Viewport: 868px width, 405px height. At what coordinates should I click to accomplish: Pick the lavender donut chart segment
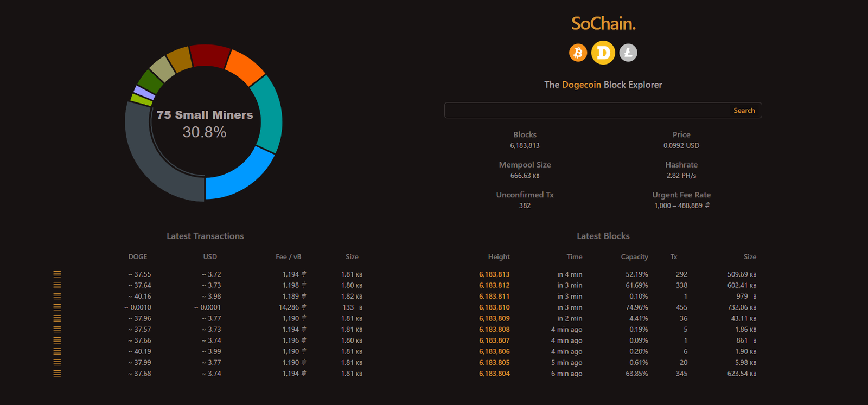click(144, 93)
